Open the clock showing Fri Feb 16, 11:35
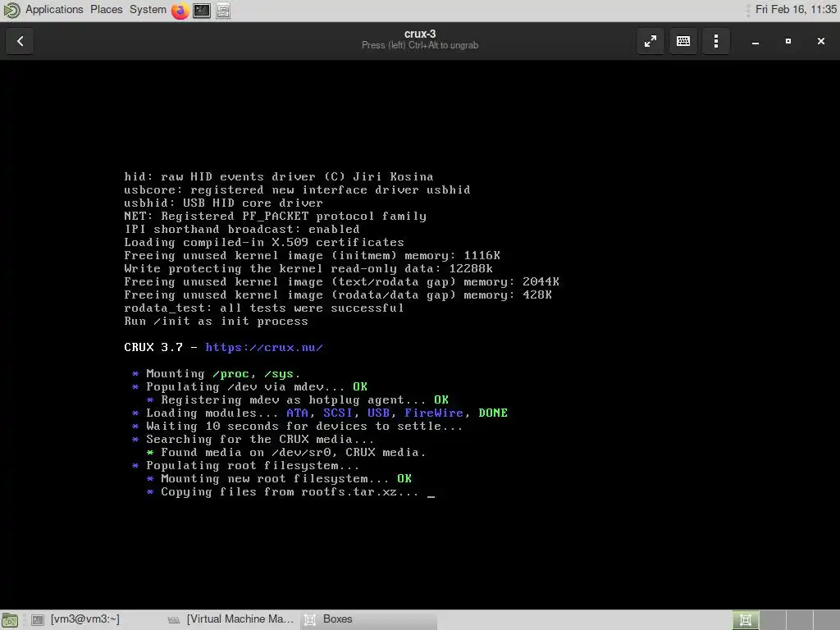Viewport: 840px width, 630px height. point(796,10)
